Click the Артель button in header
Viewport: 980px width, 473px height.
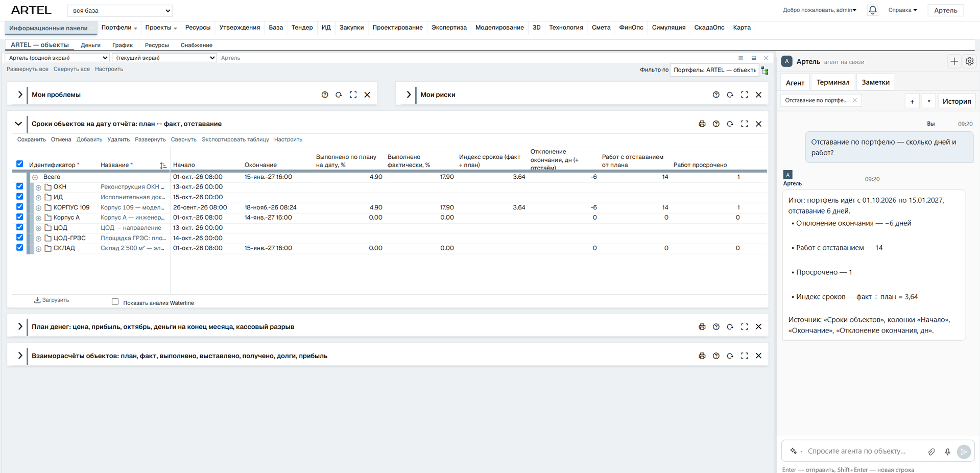pos(946,10)
